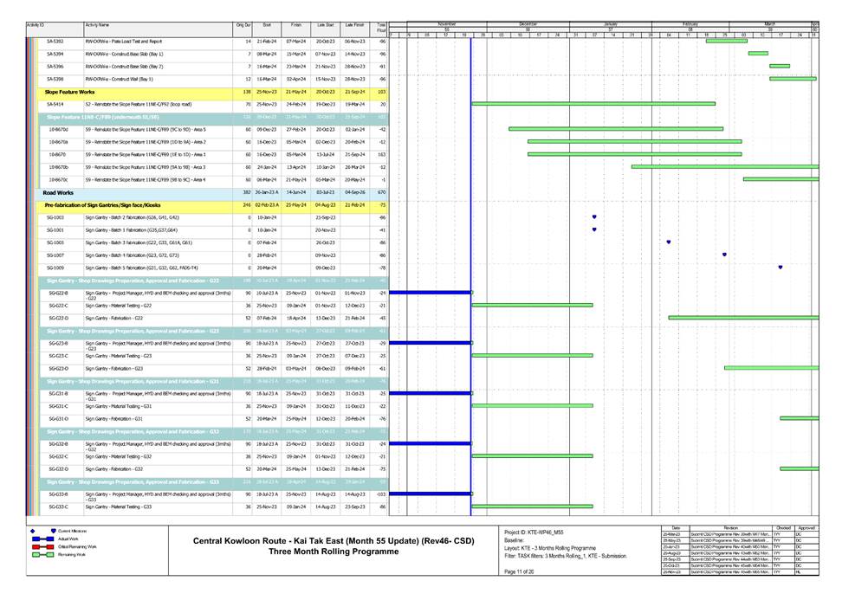The height and width of the screenshot is (613, 868).
Task: Click the SG-1003 milestone marker in January
Action: pos(594,217)
